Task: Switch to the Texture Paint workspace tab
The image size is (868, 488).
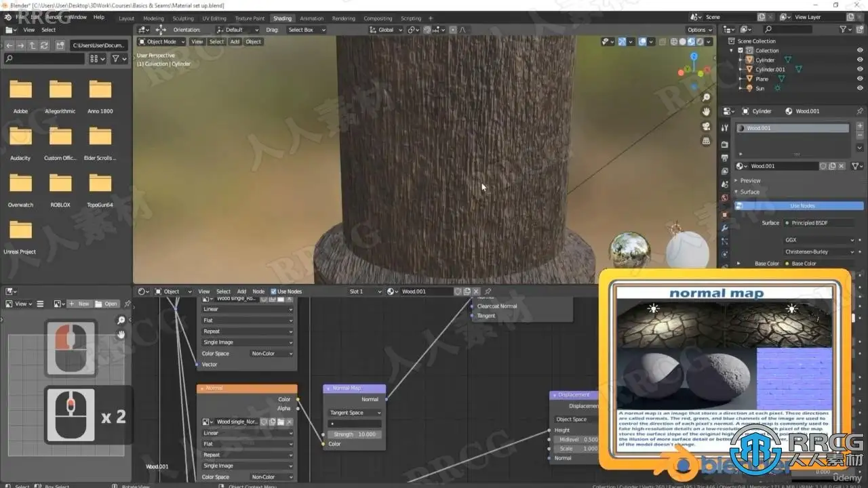Action: pyautogui.click(x=249, y=18)
